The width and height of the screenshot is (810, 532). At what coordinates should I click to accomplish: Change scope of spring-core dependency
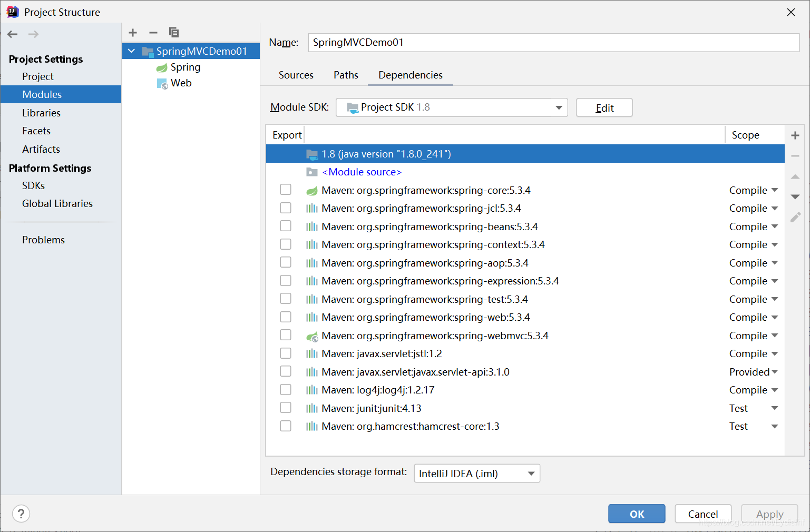[x=754, y=191]
